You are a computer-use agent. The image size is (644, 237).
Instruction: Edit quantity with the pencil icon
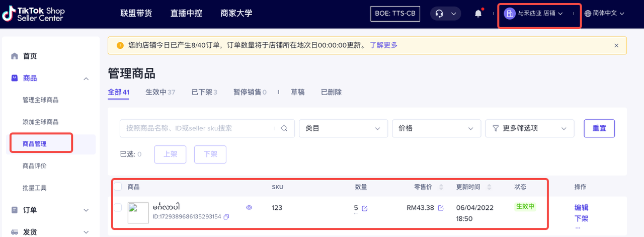(365, 208)
